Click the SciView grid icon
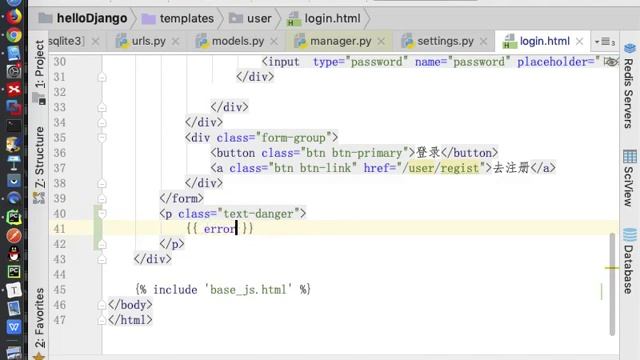 (x=629, y=156)
